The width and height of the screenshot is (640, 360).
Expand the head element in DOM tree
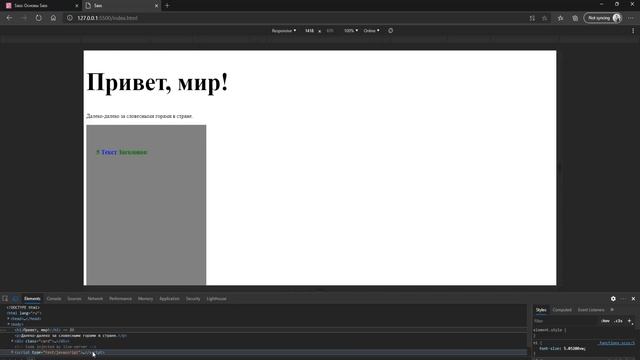pyautogui.click(x=8, y=319)
